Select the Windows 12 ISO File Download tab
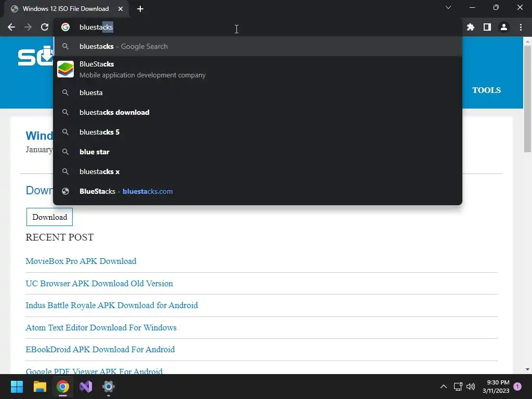Screen dimensions: 532x399 pyautogui.click(x=66, y=9)
